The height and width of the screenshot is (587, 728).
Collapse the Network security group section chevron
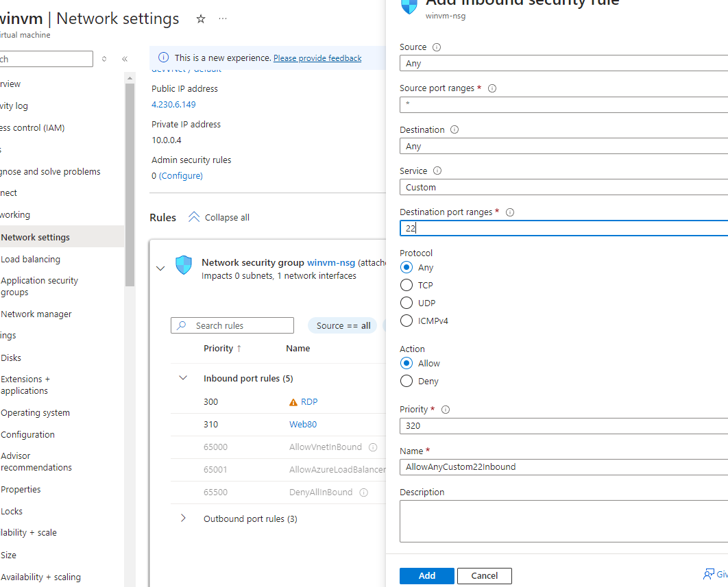(x=160, y=268)
